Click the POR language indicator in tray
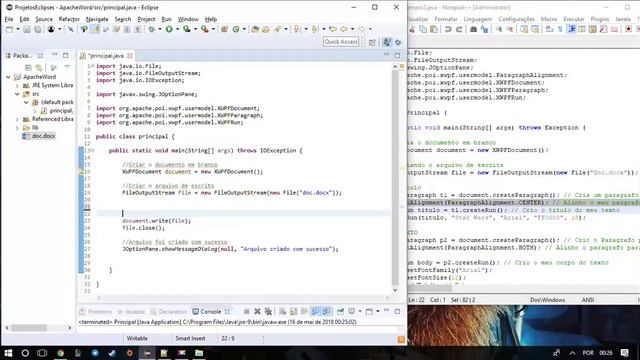The height and width of the screenshot is (360, 640). 588,353
